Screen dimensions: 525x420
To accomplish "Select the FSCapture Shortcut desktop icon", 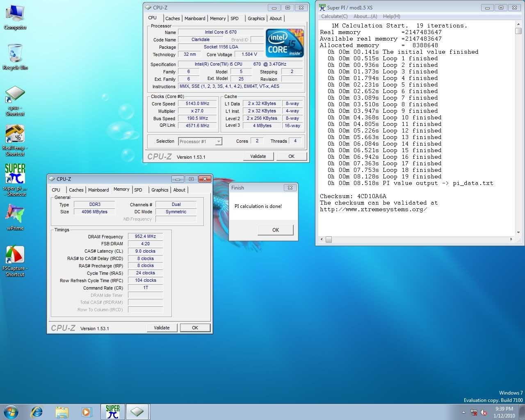I will [15, 261].
